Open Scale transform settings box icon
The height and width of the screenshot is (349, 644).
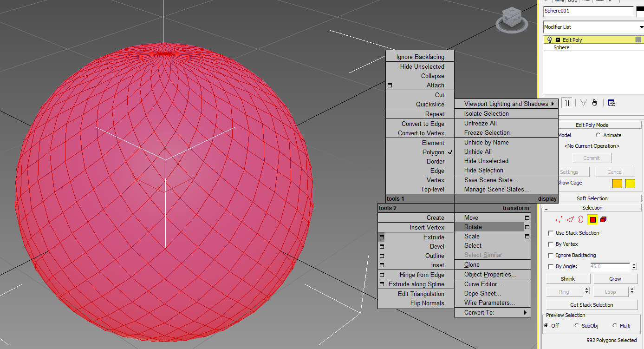[527, 236]
